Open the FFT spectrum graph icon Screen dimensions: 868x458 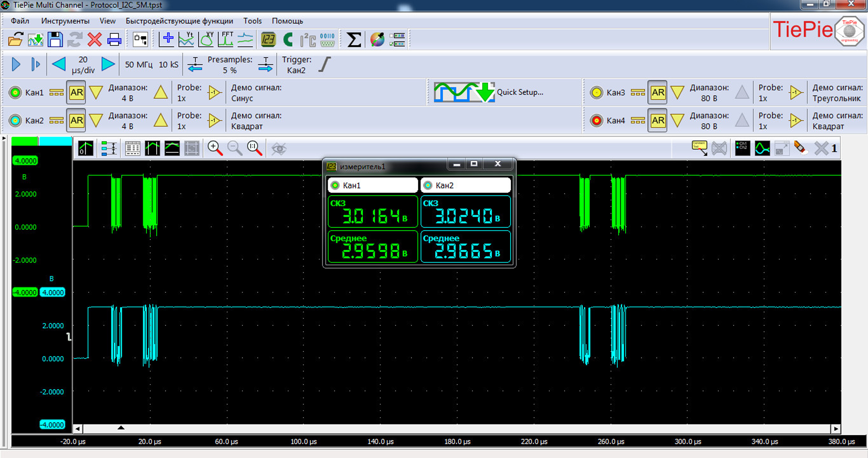tap(226, 39)
